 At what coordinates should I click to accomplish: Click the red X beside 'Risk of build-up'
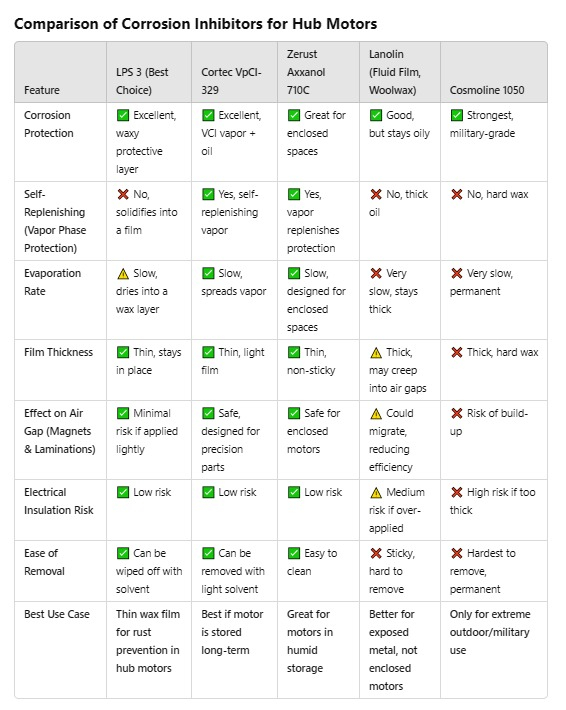[456, 413]
